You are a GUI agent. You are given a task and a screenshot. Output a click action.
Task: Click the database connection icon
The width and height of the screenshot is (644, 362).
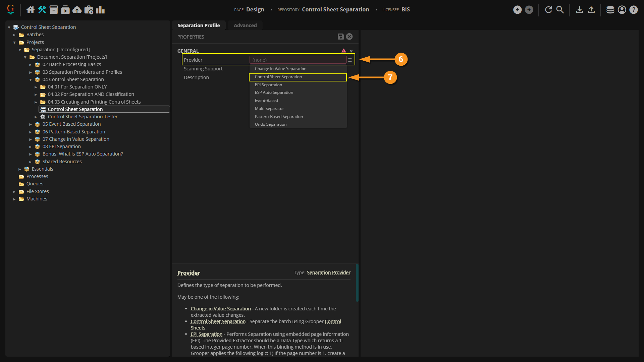click(610, 10)
